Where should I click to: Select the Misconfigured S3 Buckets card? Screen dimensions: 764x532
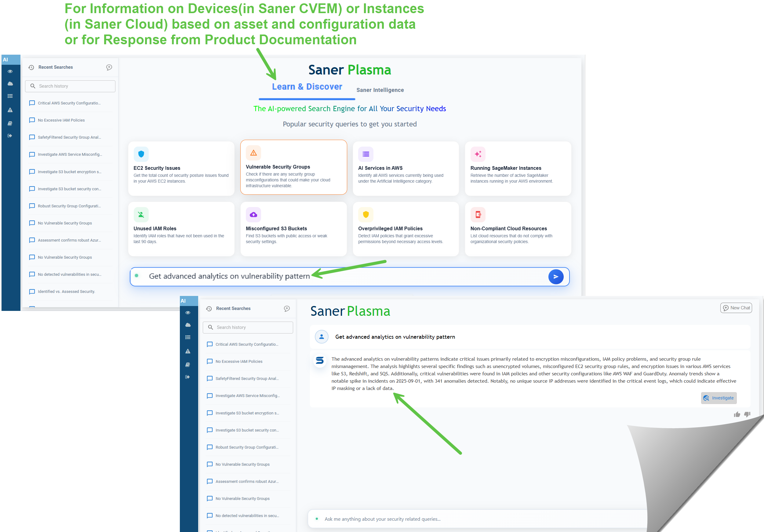(x=293, y=229)
